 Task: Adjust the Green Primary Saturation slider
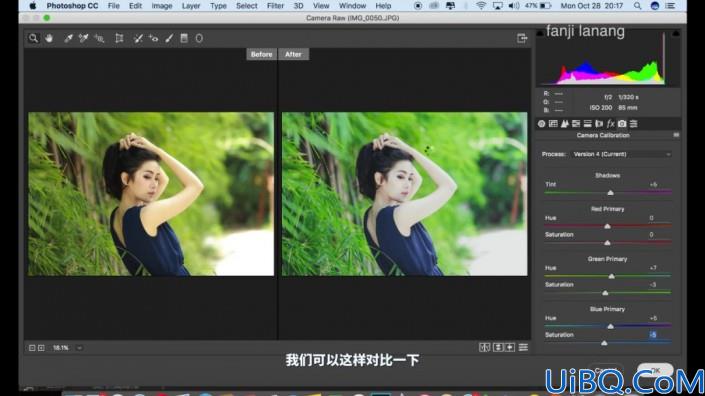tap(605, 293)
